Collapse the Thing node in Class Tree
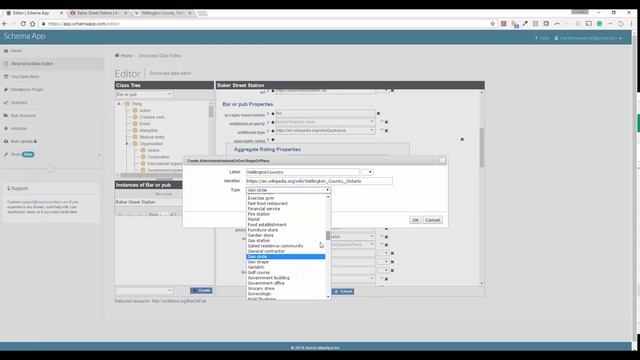640x360 pixels. tap(119, 104)
